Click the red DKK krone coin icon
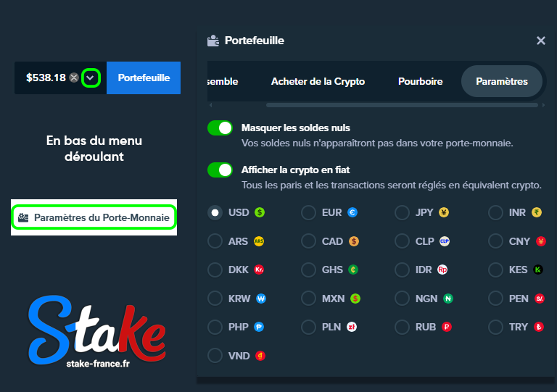557x392 pixels. (260, 270)
